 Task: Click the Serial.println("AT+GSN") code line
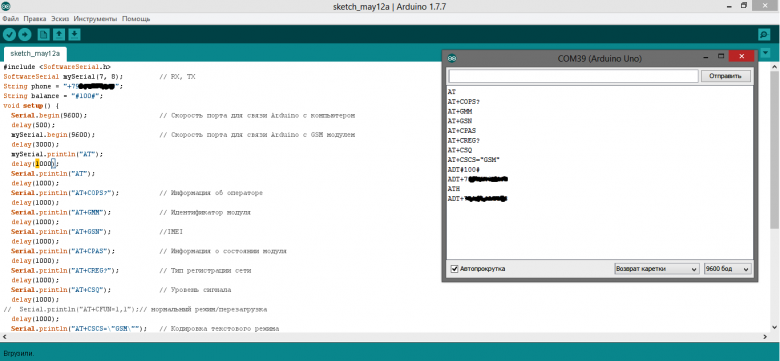point(61,232)
